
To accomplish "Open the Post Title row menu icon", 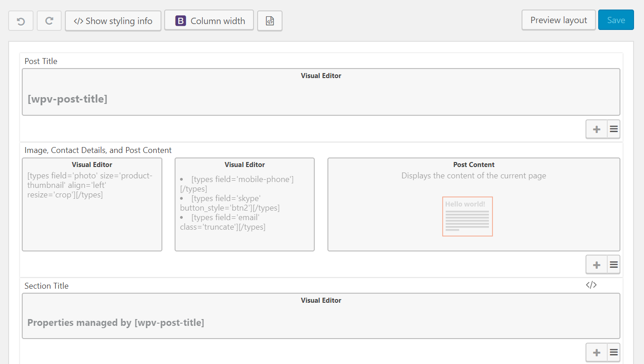I will [614, 129].
